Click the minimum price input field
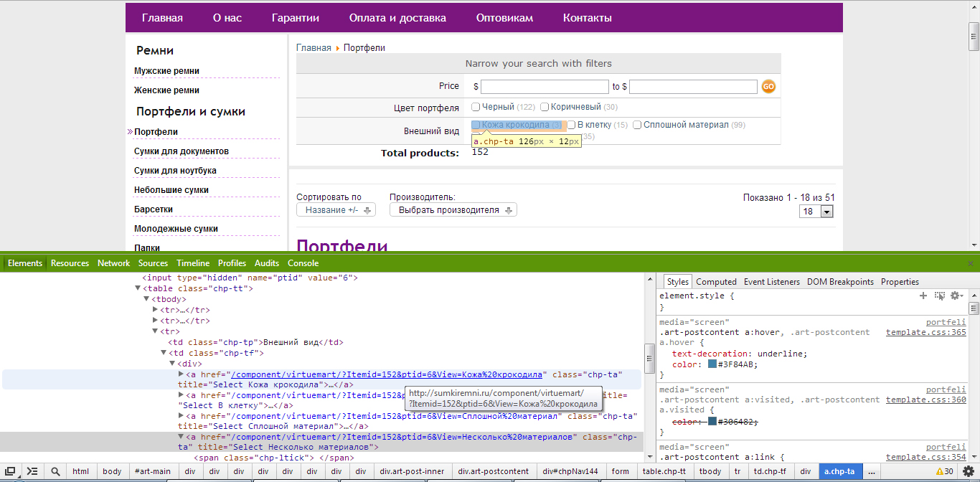The width and height of the screenshot is (980, 482). pyautogui.click(x=545, y=87)
